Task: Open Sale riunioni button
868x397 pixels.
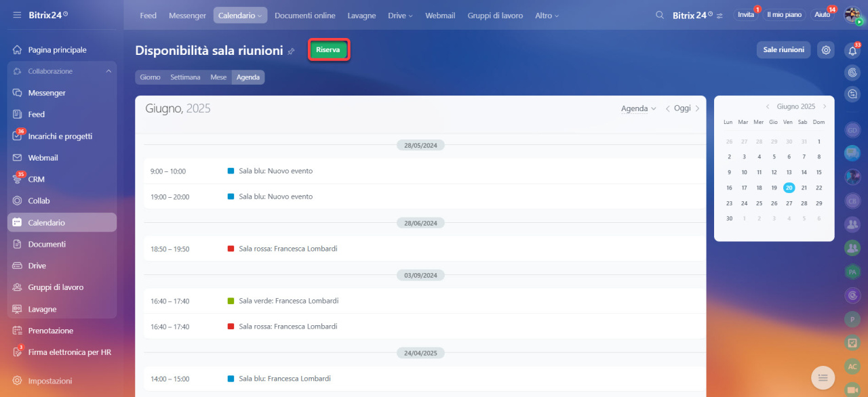Action: pos(784,49)
